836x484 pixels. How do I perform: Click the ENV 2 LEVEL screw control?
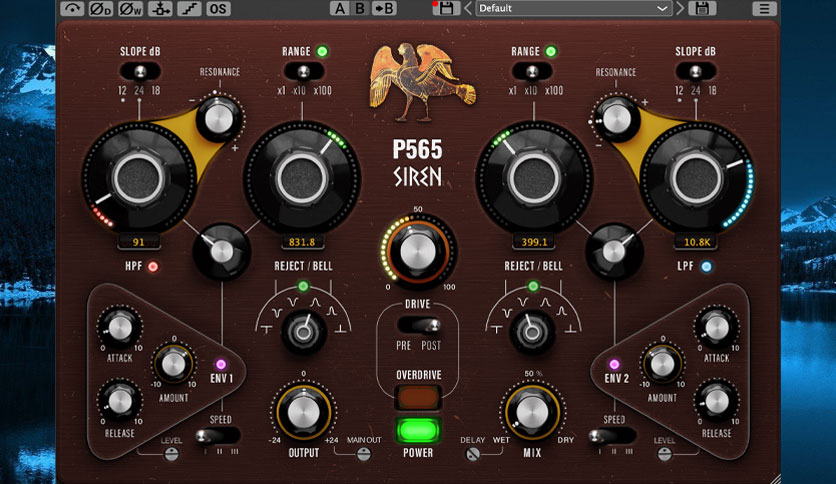point(664,454)
